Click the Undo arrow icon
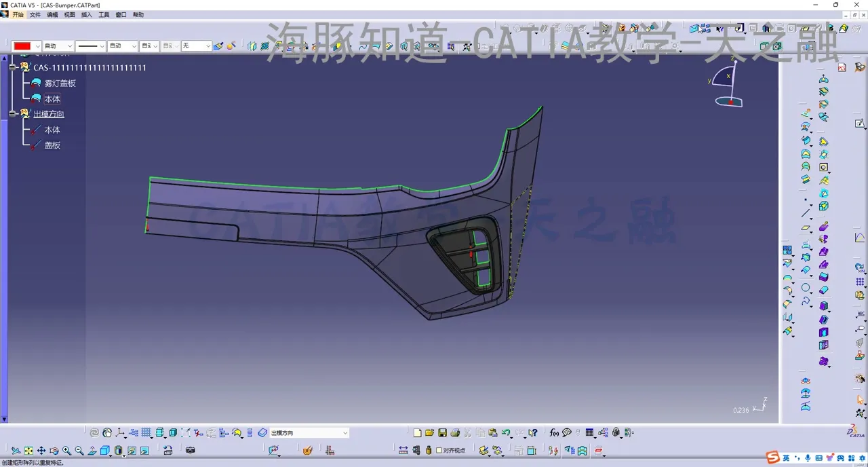The width and height of the screenshot is (868, 467). tap(506, 433)
